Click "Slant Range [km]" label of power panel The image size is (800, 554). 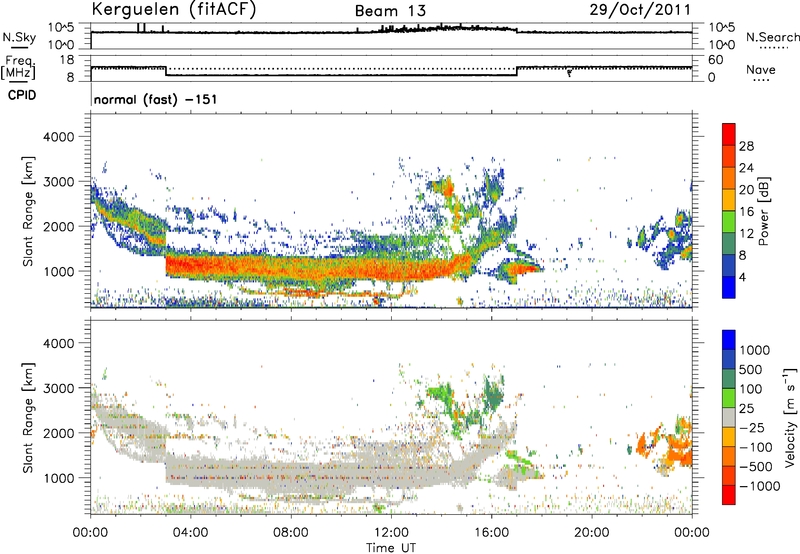coord(28,211)
